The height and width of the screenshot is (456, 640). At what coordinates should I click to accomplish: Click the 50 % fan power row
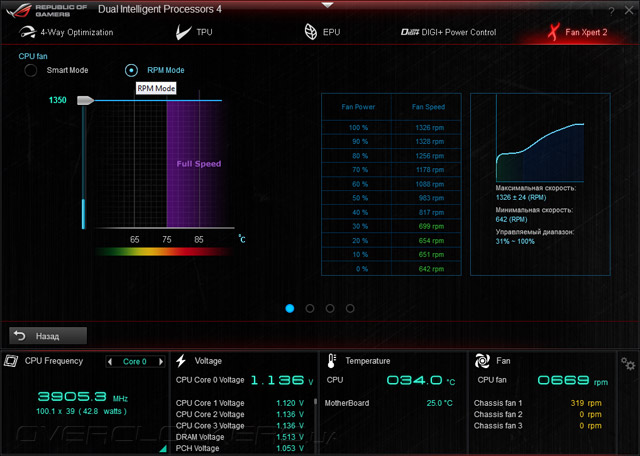391,198
